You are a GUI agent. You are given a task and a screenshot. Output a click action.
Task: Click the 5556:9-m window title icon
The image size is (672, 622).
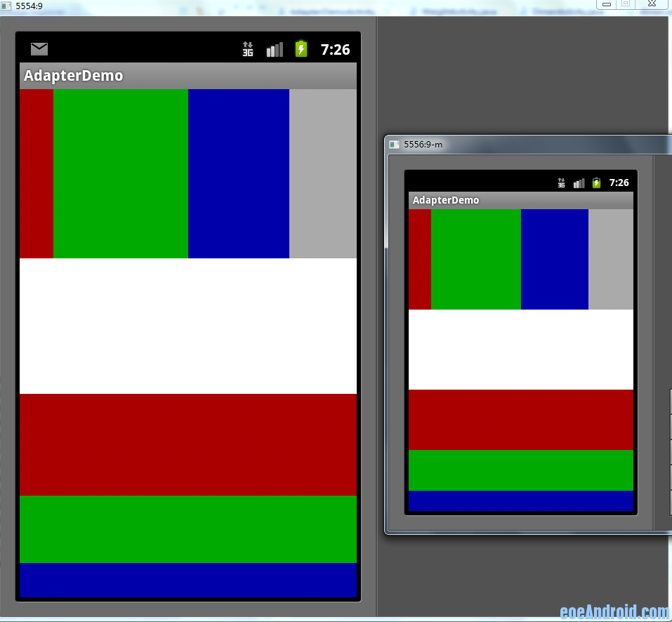point(395,145)
